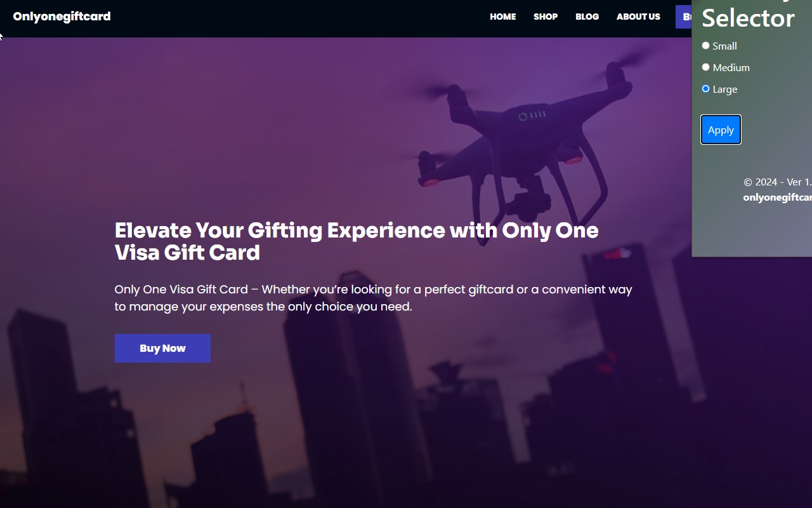Open the onlyonegiftcard link in selector panel
This screenshot has width=812, height=508.
coord(778,197)
